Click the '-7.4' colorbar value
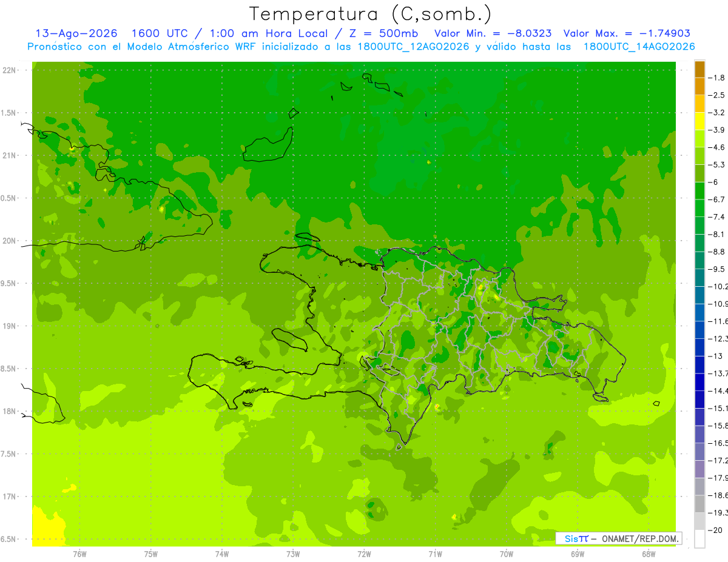Screen dimensions: 728x562 (x=716, y=217)
